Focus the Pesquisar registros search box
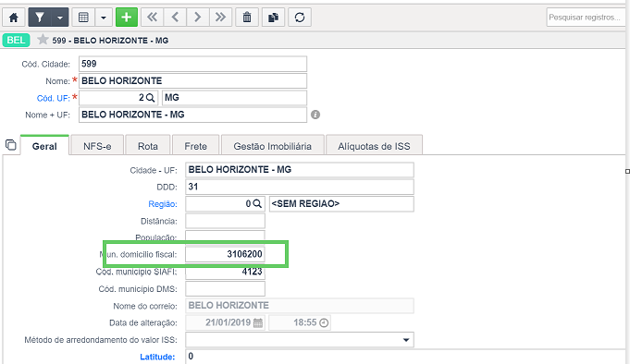The height and width of the screenshot is (364, 630). click(585, 18)
